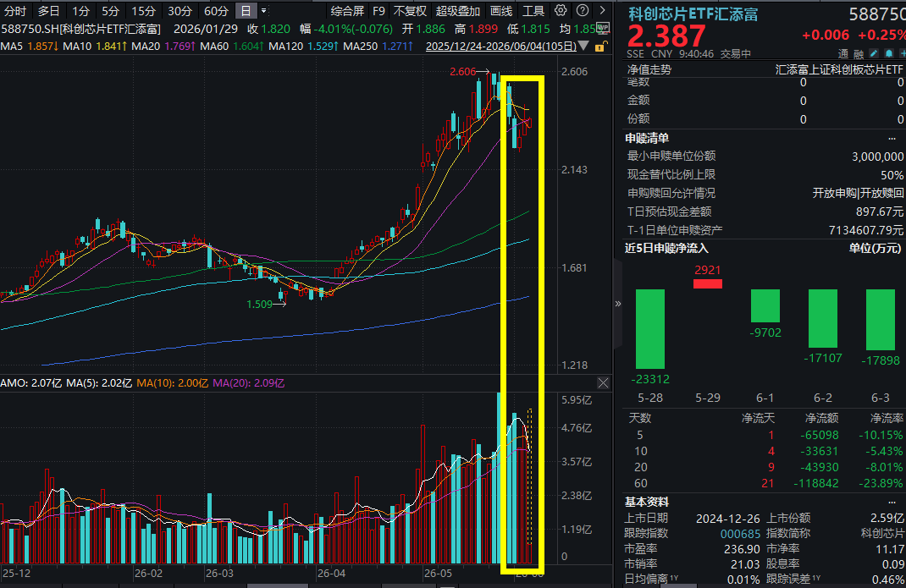Click the 上市日期 value 2024-12-26

pos(728,518)
